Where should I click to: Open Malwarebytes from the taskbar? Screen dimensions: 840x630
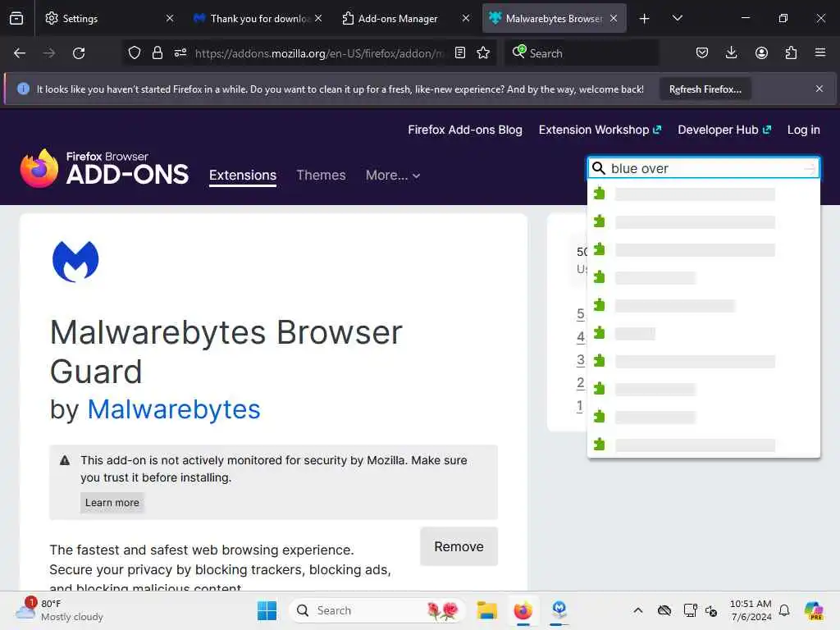tap(559, 609)
